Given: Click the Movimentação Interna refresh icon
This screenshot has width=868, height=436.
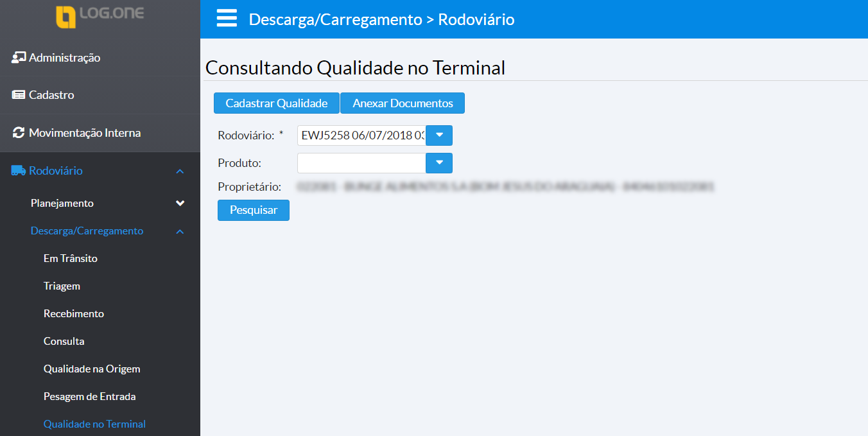Looking at the screenshot, I should tap(18, 133).
